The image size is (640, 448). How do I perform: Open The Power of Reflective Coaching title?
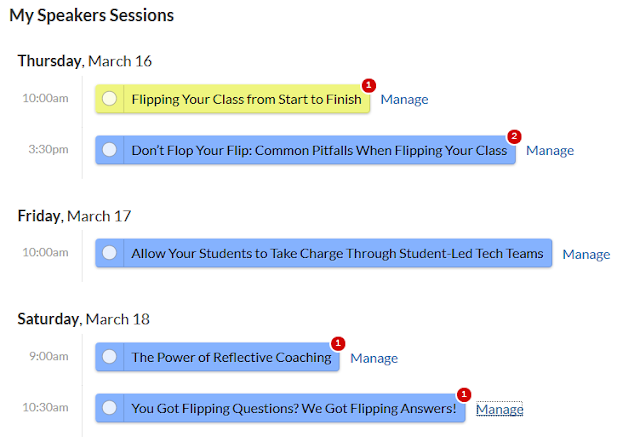click(230, 357)
